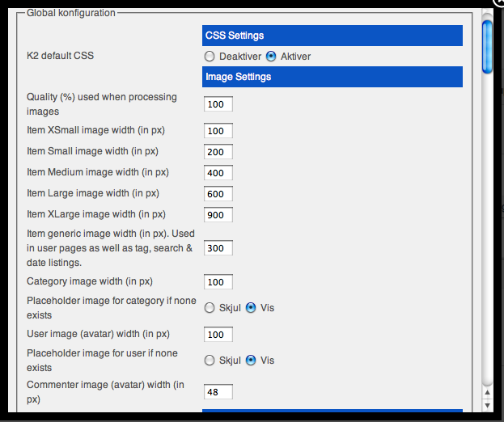This screenshot has width=504, height=422.
Task: Click the Item Large image width field
Action: pyautogui.click(x=218, y=194)
